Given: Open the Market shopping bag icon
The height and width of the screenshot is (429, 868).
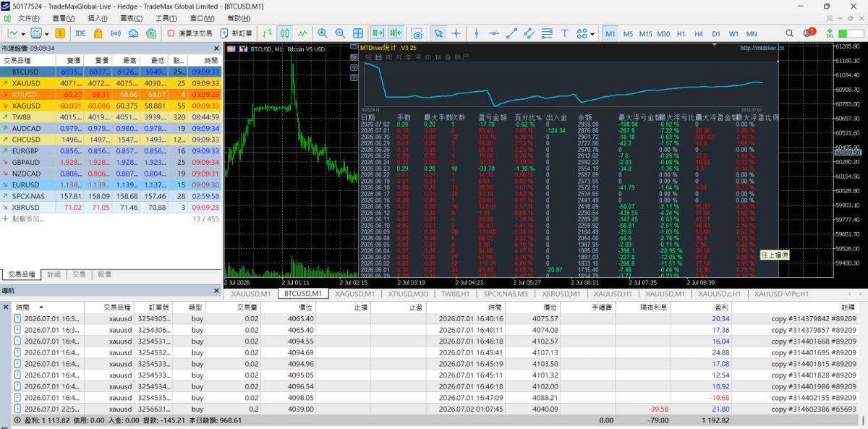Looking at the screenshot, I should click(x=98, y=33).
